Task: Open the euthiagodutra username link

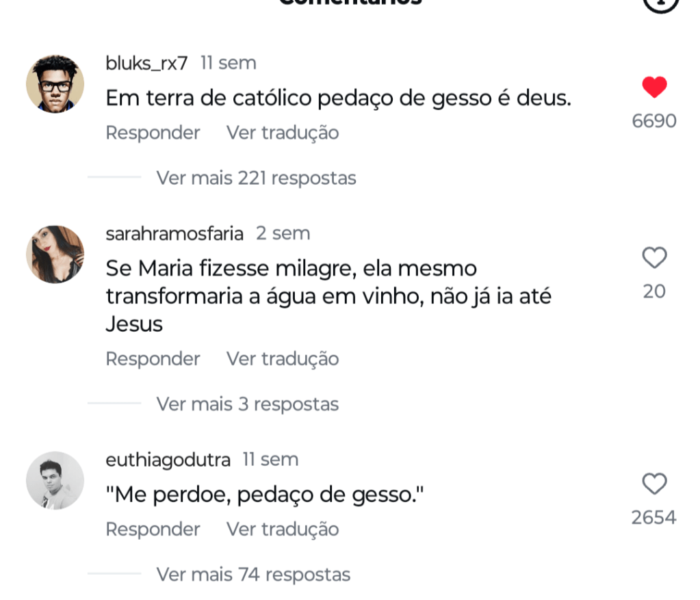Action: click(x=168, y=460)
